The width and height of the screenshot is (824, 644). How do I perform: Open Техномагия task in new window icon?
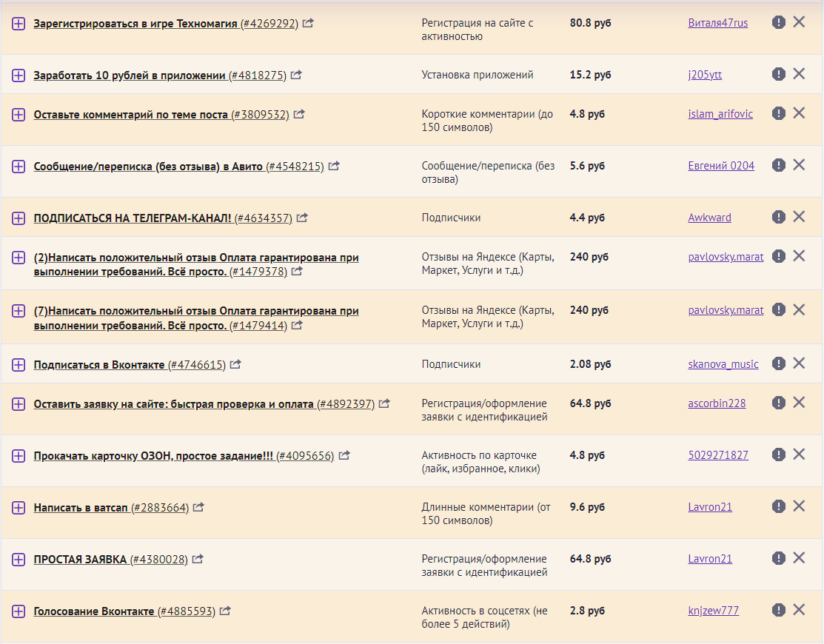(x=308, y=23)
